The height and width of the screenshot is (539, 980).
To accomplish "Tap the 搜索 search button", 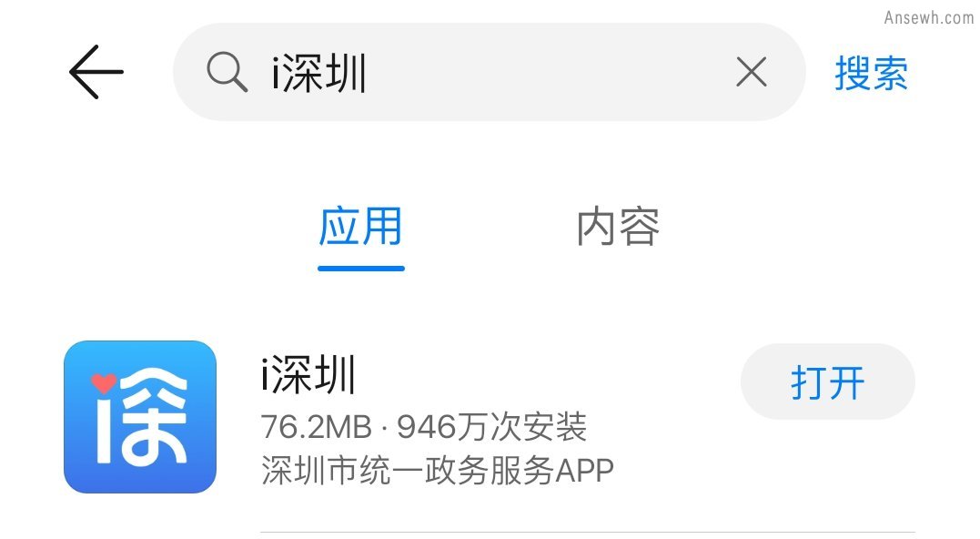I will (x=871, y=73).
